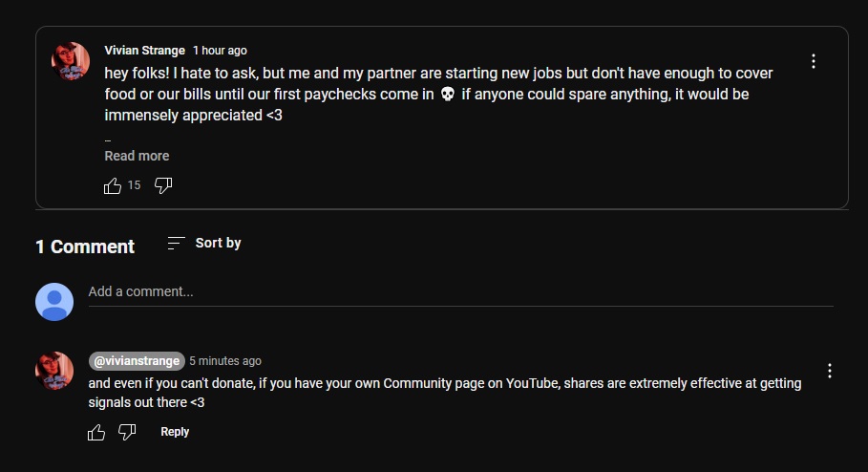Viewport: 868px width, 472px height.
Task: Reply to the @vivianstrange comment
Action: [x=175, y=432]
